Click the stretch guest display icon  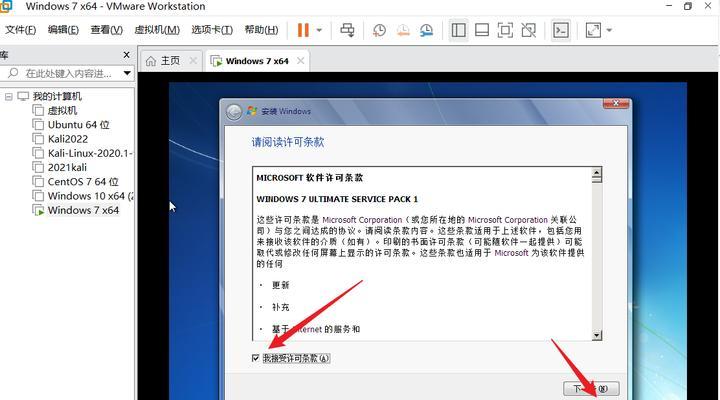tap(593, 30)
